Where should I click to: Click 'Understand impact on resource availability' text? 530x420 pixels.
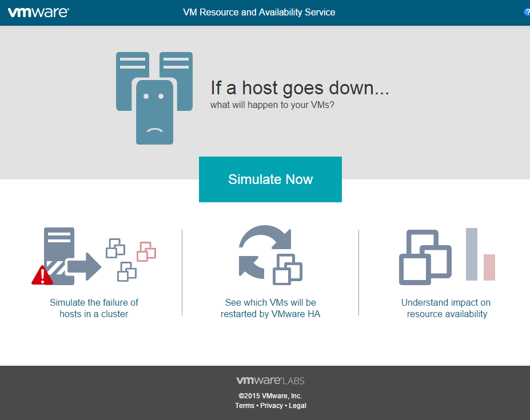pyautogui.click(x=447, y=308)
